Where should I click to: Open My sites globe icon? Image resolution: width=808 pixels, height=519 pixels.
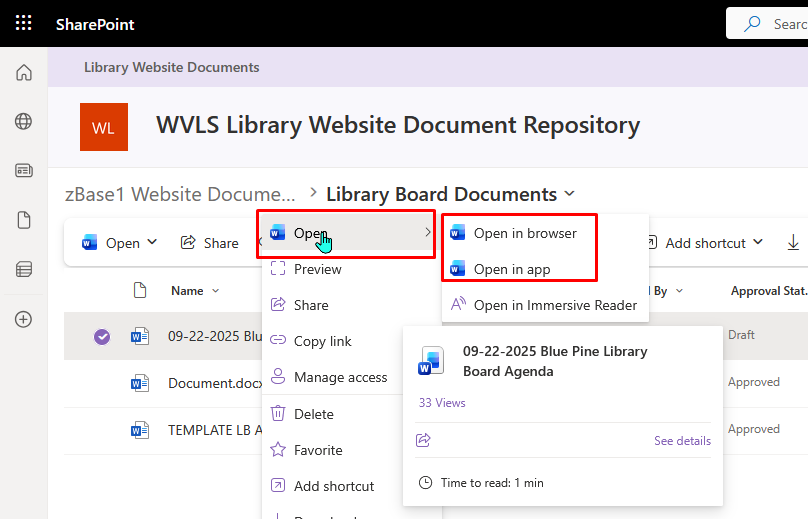pos(24,122)
